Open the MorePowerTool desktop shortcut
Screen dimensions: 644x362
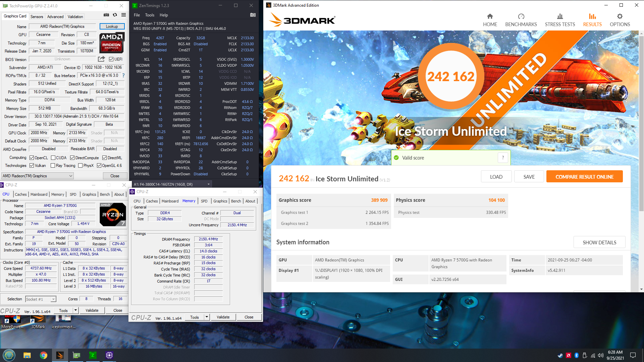point(12,322)
